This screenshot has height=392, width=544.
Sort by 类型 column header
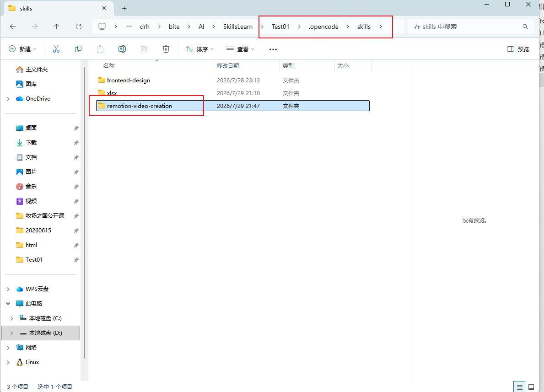[288, 65]
